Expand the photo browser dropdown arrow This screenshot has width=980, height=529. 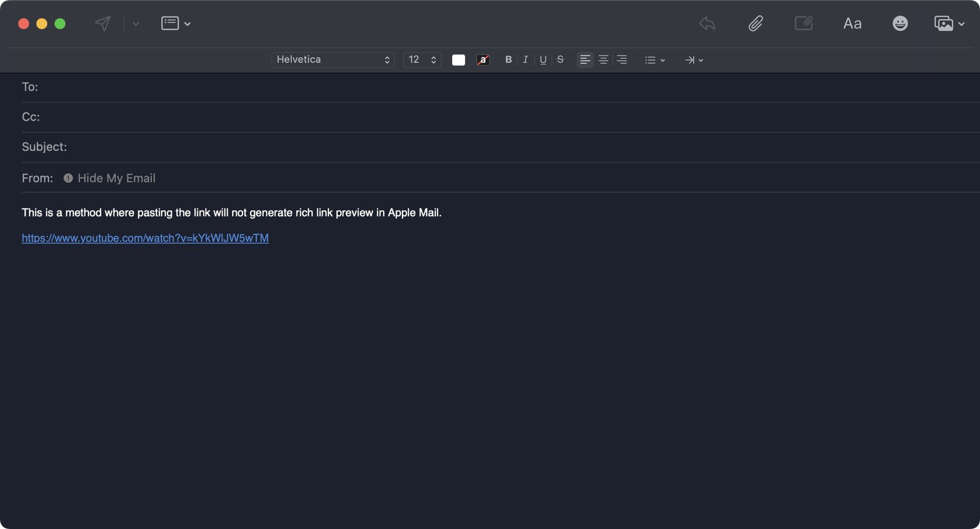[x=961, y=24]
